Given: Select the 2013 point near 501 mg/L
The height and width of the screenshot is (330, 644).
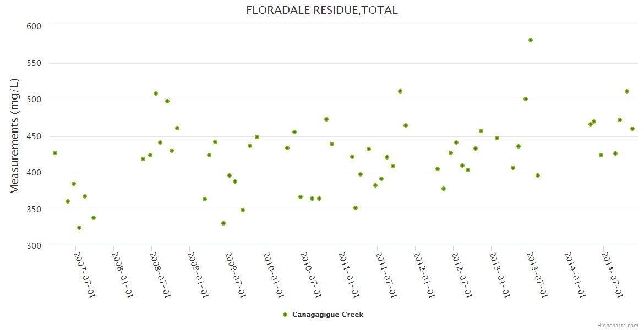Looking at the screenshot, I should pos(526,99).
